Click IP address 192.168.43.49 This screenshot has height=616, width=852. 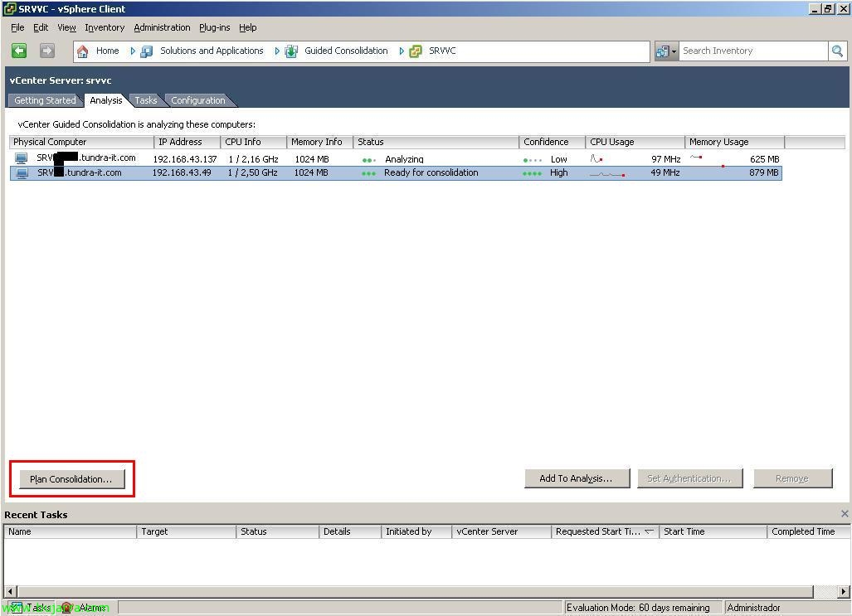182,172
